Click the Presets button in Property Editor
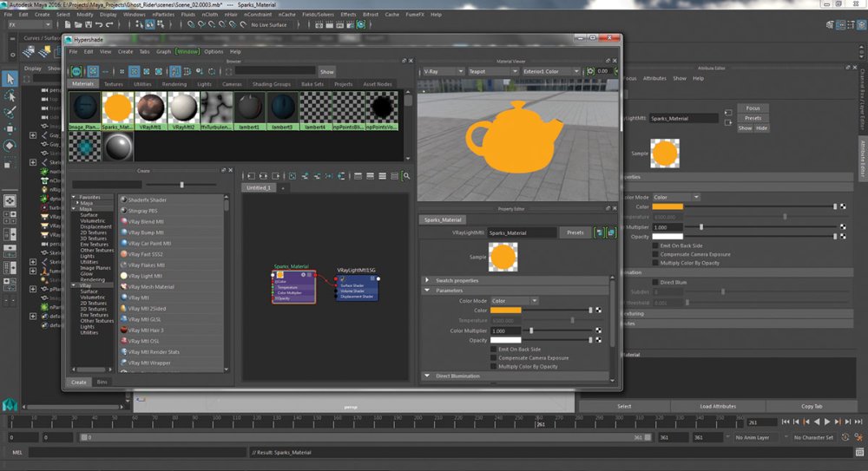 coord(575,232)
